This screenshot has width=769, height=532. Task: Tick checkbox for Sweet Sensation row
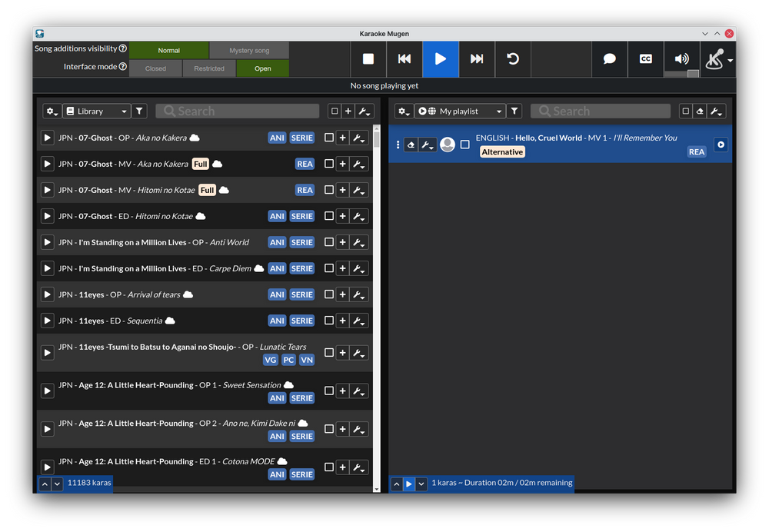[329, 391]
